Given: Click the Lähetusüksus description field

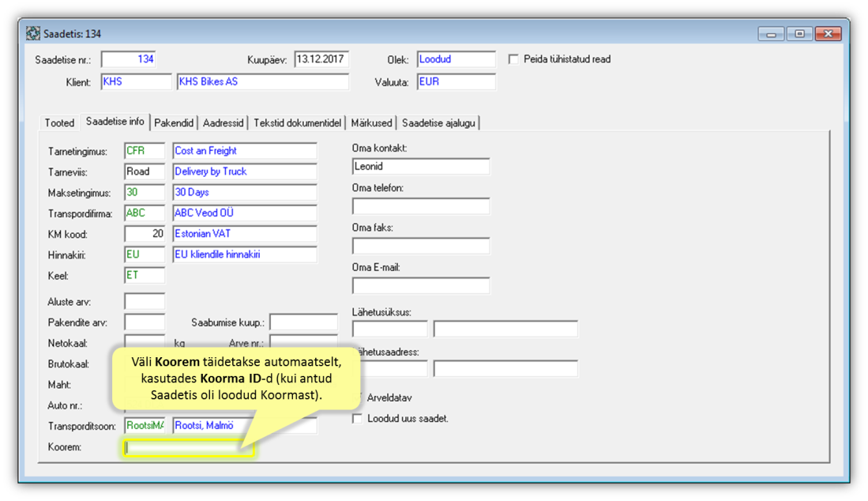Looking at the screenshot, I should [x=506, y=329].
